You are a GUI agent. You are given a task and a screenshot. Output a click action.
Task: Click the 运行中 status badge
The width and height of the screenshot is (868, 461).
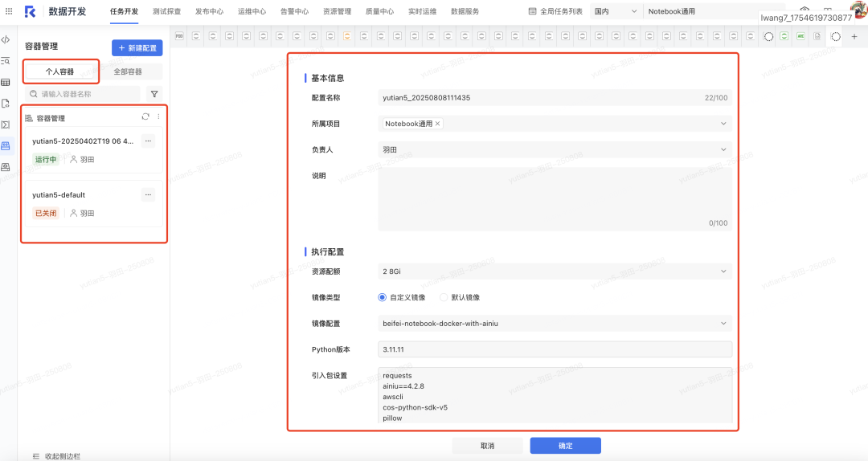coord(46,159)
